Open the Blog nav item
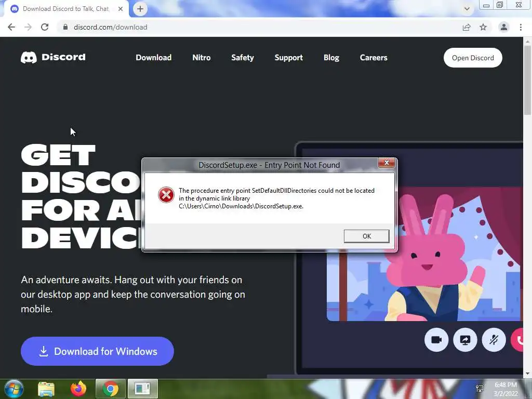The height and width of the screenshot is (399, 532). tap(331, 58)
